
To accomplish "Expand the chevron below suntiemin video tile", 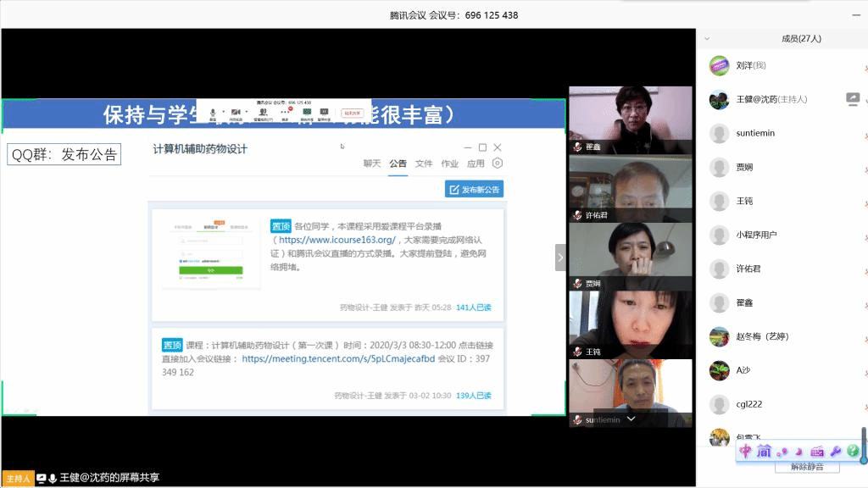I will point(631,419).
